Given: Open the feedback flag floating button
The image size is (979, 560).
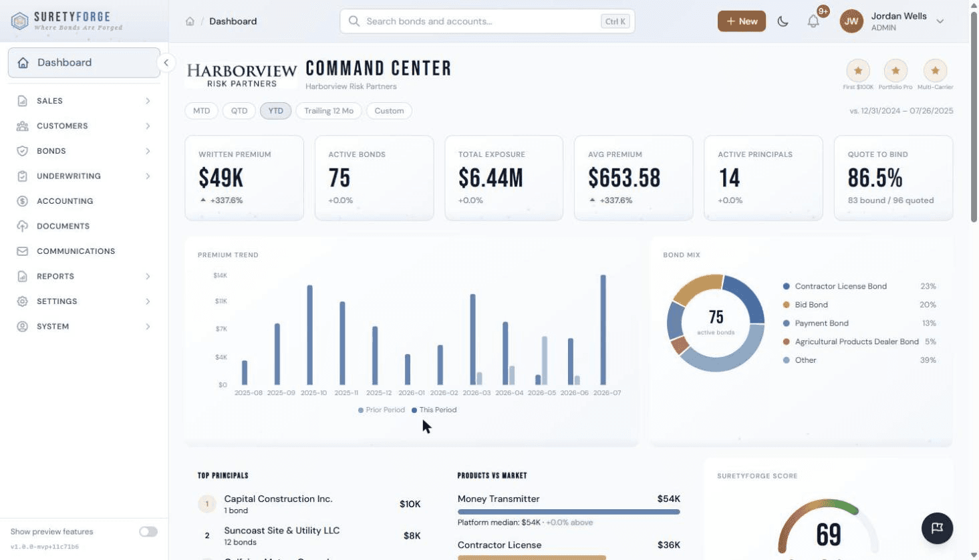Looking at the screenshot, I should pyautogui.click(x=937, y=528).
